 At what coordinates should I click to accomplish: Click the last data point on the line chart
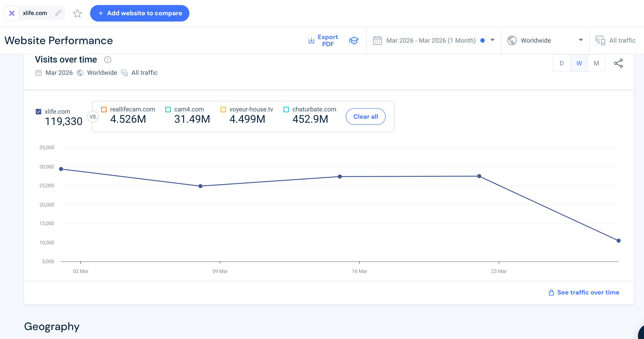[618, 241]
